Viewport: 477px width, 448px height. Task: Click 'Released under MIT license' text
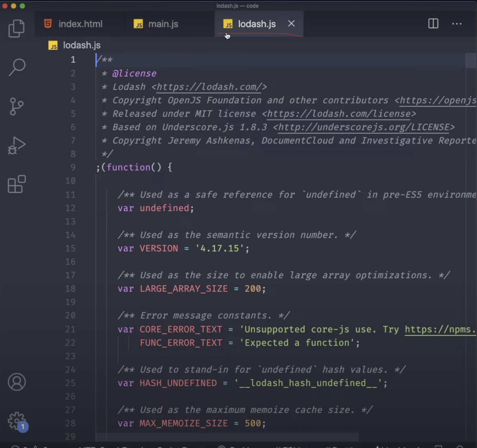(184, 114)
